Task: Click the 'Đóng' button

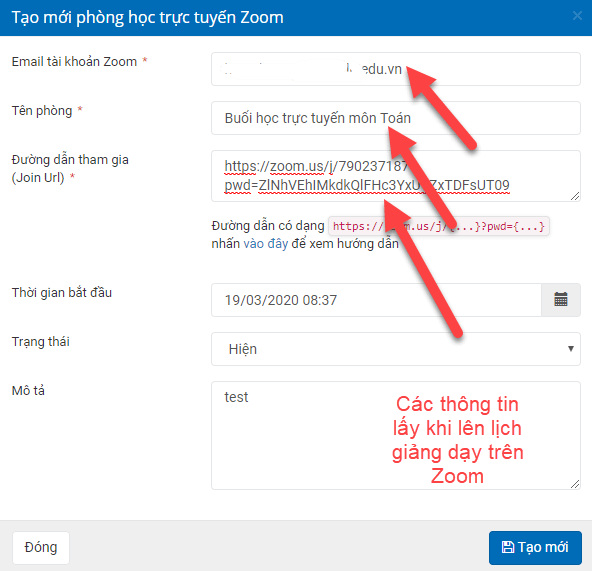Action: 41,548
